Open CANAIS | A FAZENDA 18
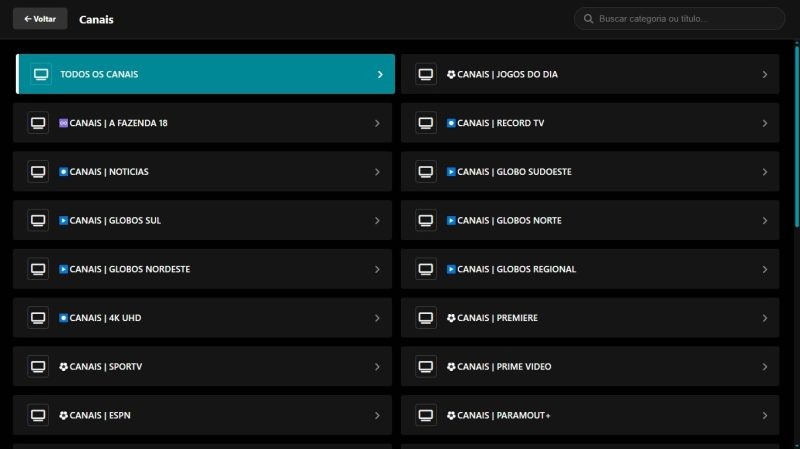The image size is (800, 449). click(x=203, y=123)
